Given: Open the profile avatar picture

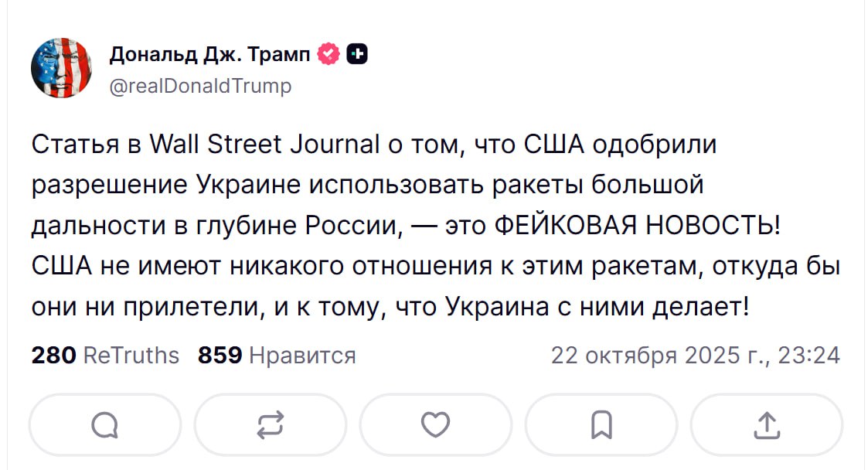Looking at the screenshot, I should [61, 67].
